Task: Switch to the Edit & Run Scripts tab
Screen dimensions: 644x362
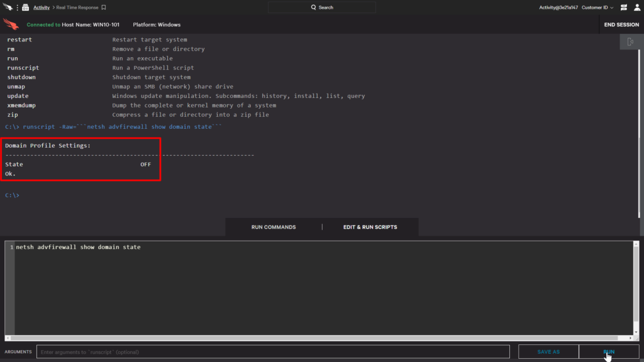Action: [370, 227]
